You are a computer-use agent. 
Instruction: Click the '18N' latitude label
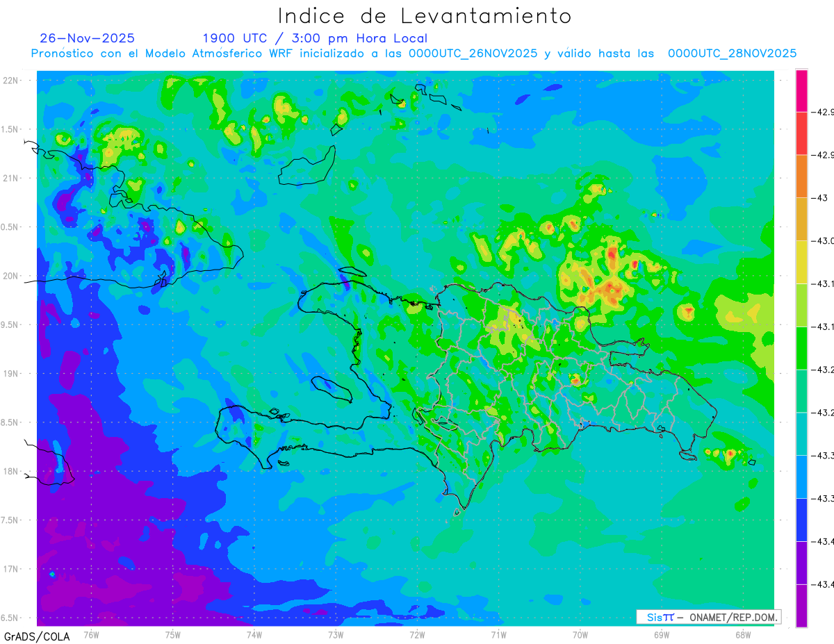click(x=11, y=471)
